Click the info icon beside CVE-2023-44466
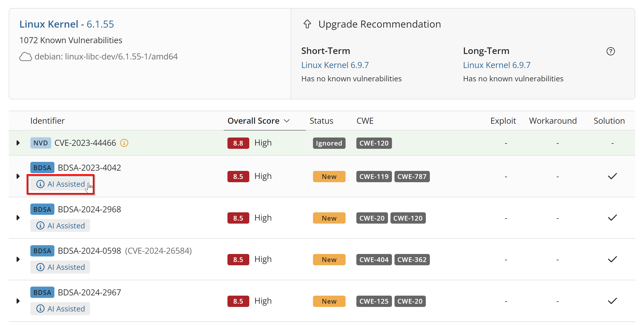Screen dimensions: 644x325 coord(124,143)
